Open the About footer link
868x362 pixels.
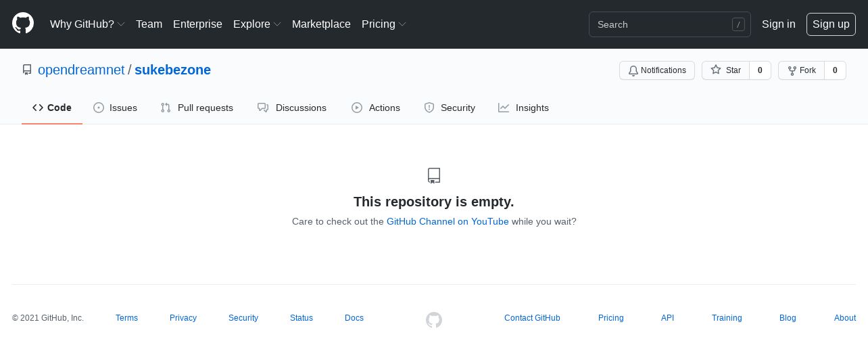[x=845, y=318]
